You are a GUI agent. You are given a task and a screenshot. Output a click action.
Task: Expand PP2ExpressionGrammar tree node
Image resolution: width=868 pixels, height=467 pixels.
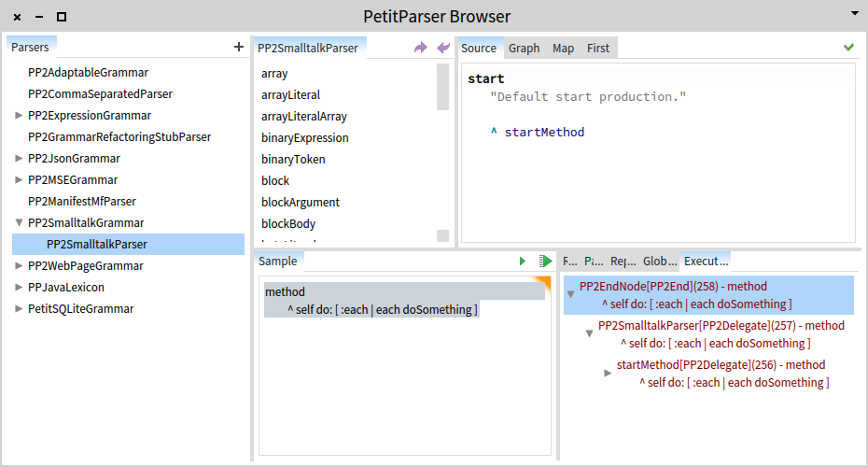click(19, 115)
